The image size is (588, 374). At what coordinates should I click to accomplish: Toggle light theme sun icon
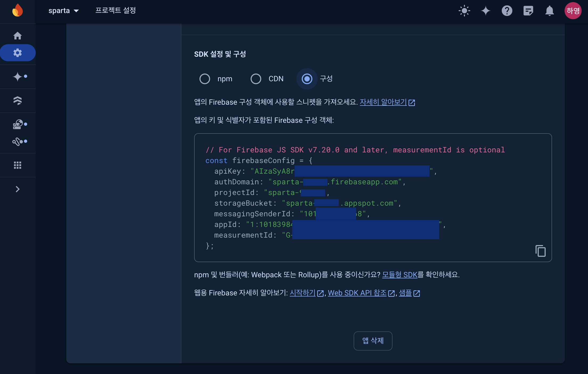[464, 11]
